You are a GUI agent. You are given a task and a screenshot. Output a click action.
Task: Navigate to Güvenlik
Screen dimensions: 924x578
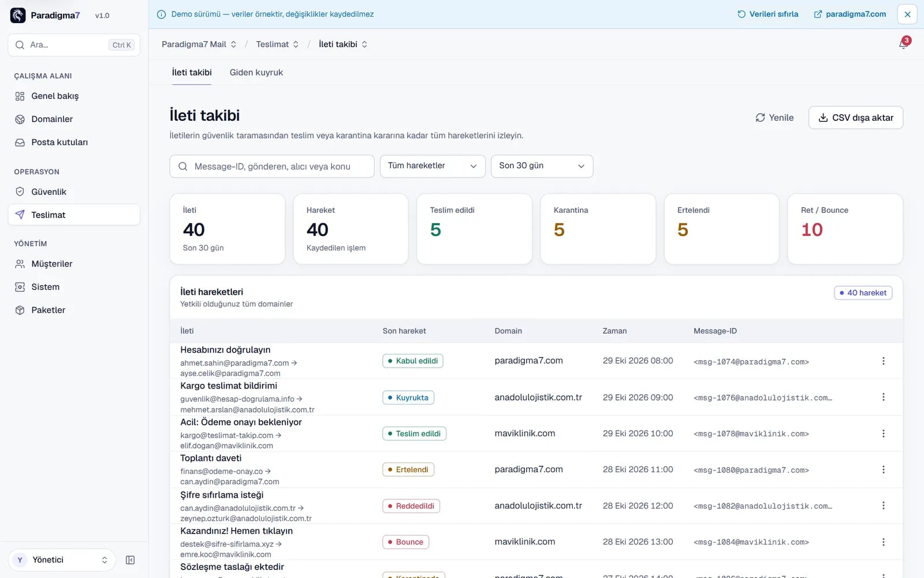[74, 192]
